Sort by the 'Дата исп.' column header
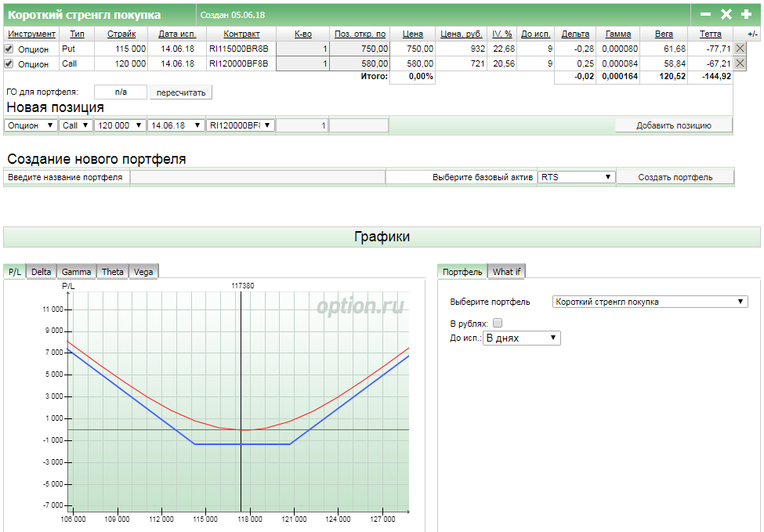Viewport: 764px width, 532px height. coord(177,34)
